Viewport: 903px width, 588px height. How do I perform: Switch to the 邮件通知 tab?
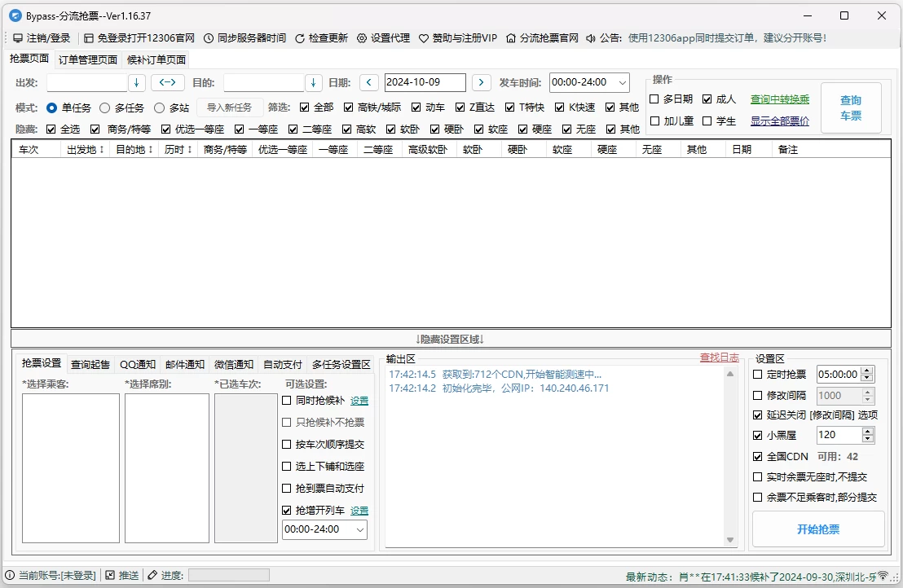point(187,364)
